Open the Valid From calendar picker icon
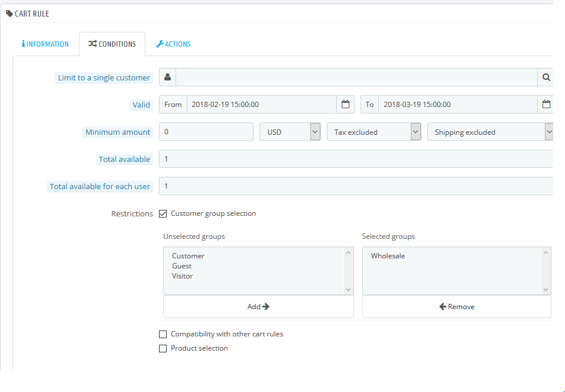The image size is (565, 392). [346, 105]
